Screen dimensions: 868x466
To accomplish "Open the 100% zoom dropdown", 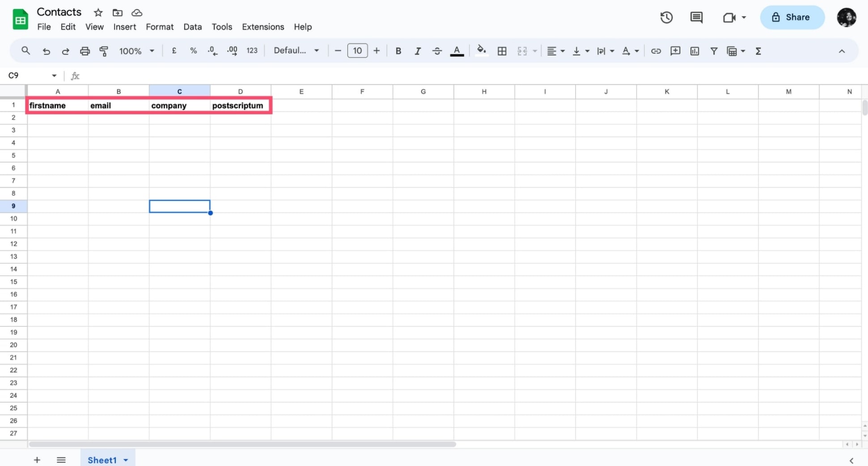I will coord(136,51).
